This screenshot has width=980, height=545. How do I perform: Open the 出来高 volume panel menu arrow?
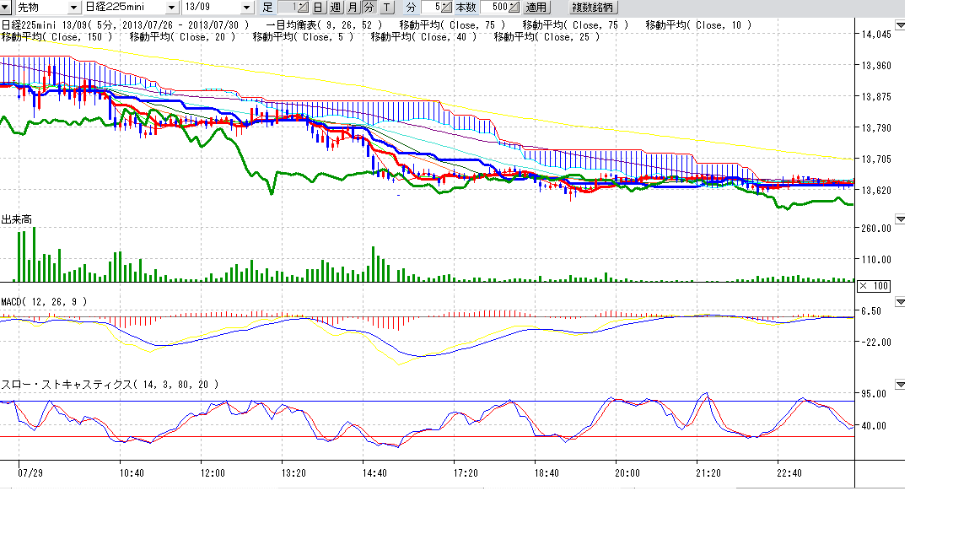(900, 219)
